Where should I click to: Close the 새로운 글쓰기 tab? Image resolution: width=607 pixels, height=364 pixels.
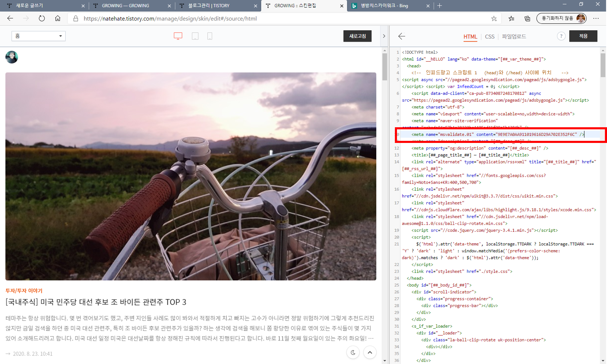(83, 6)
